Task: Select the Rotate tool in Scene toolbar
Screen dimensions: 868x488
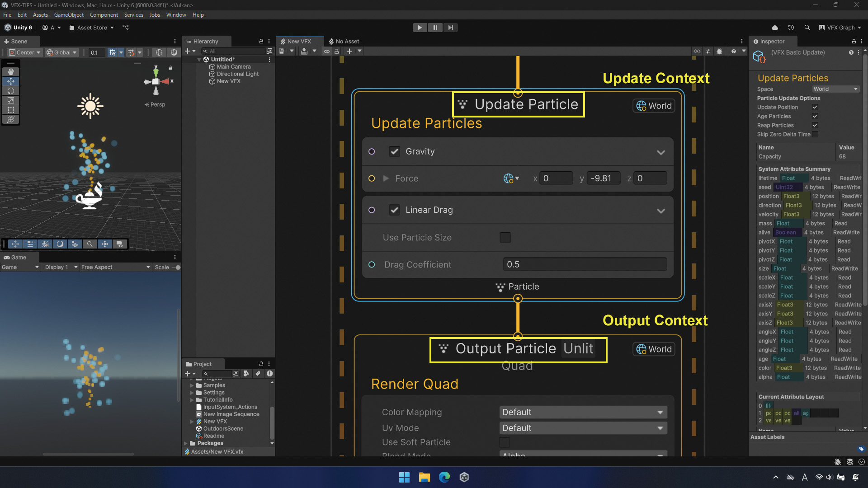Action: click(x=11, y=91)
